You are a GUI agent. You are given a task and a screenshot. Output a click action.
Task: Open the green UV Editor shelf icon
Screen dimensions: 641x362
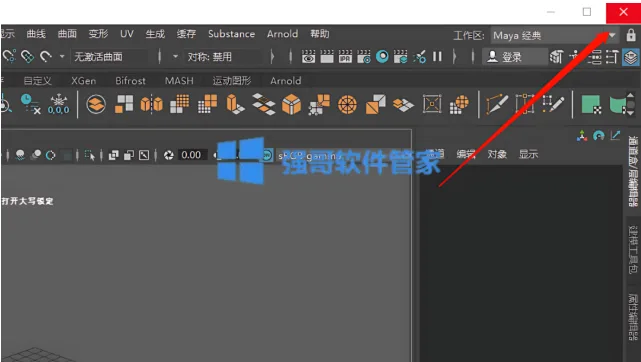[x=591, y=104]
